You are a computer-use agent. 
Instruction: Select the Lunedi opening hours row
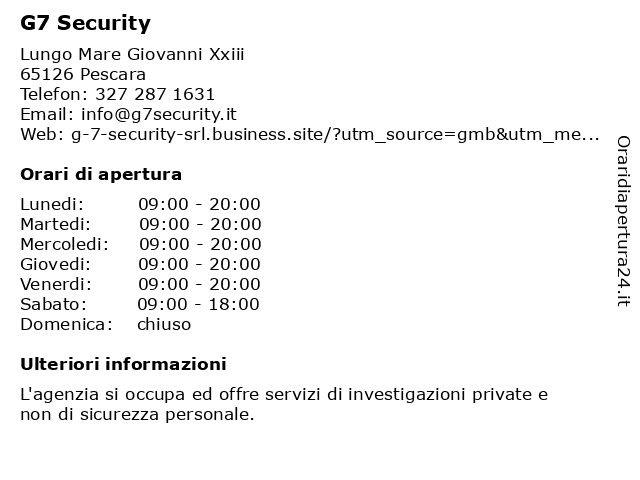coord(140,204)
